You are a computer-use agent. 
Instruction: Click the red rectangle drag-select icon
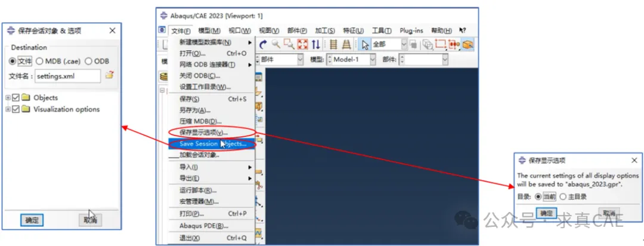440,44
